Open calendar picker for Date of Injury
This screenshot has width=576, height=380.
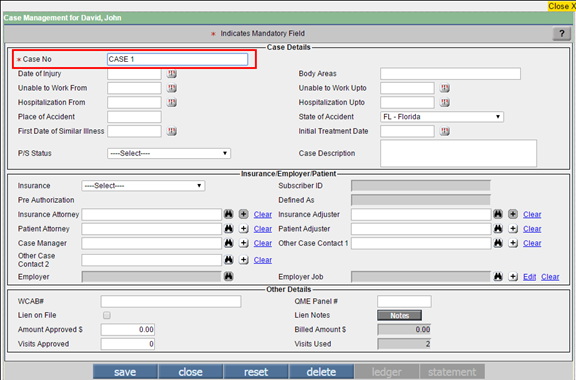(x=172, y=74)
